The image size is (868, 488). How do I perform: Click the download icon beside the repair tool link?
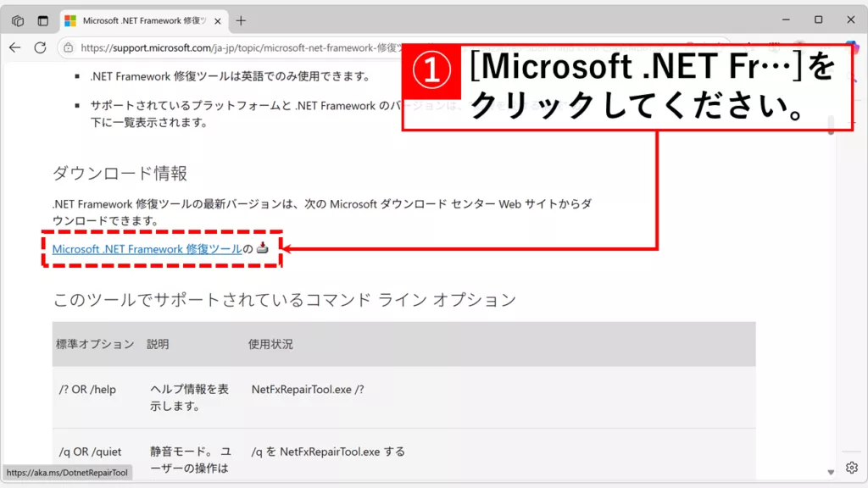pos(263,248)
